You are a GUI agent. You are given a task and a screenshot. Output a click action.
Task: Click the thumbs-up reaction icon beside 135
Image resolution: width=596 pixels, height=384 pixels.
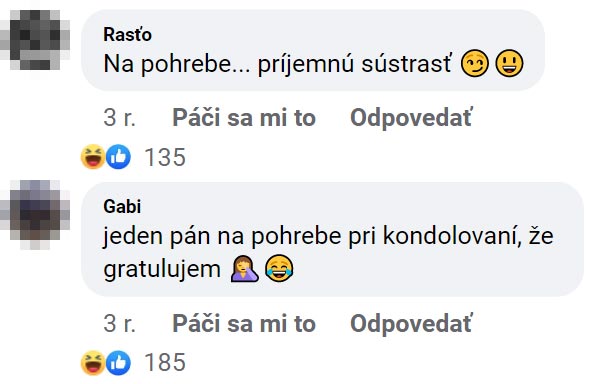tap(118, 157)
